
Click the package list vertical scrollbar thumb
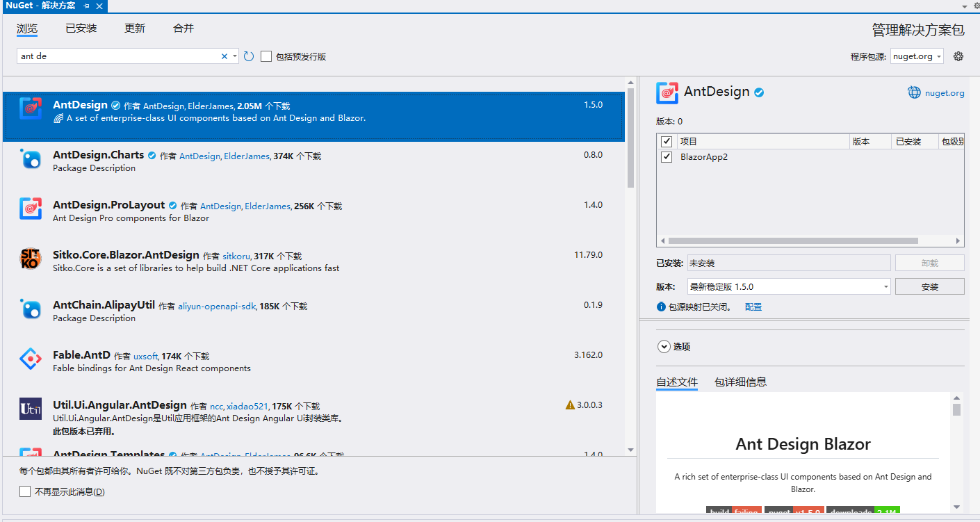point(630,138)
